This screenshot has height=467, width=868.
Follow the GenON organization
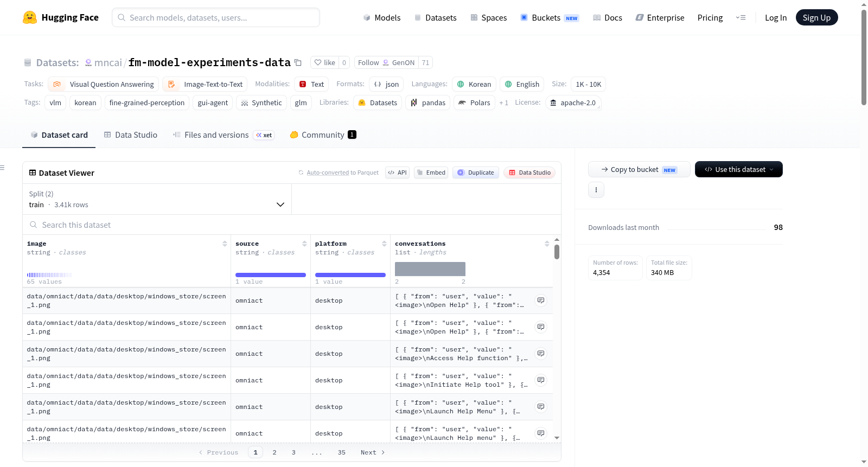point(387,62)
